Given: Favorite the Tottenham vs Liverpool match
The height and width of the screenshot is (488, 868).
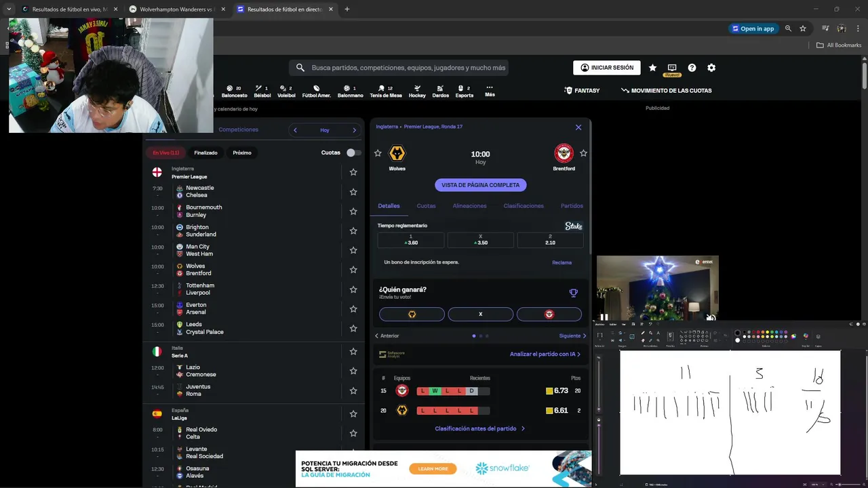Looking at the screenshot, I should pos(353,289).
